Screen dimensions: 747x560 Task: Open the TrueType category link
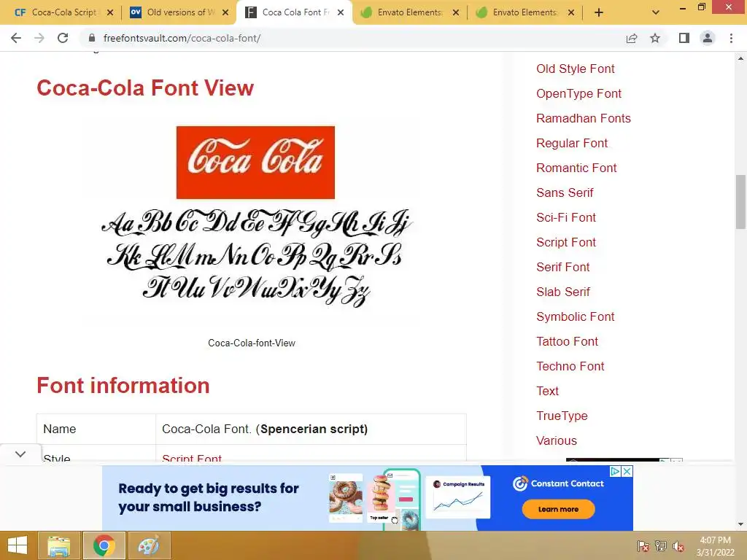(562, 416)
